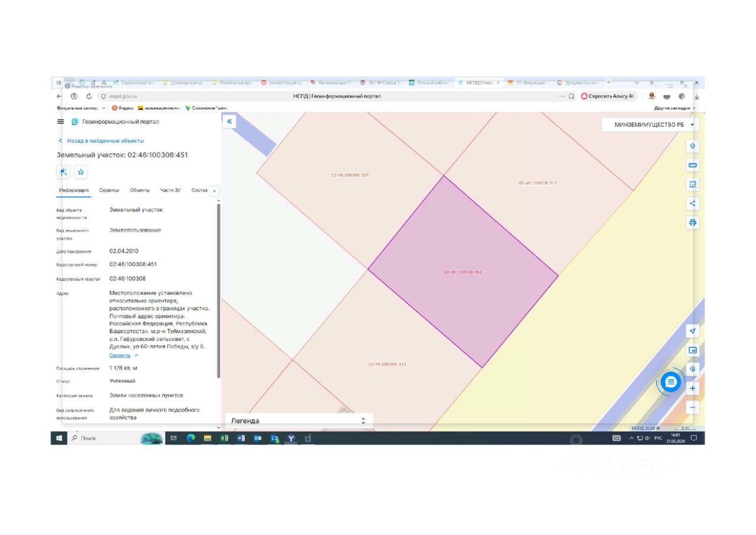
Task: Go back via Назад в найденные объекты
Action: coord(101,141)
